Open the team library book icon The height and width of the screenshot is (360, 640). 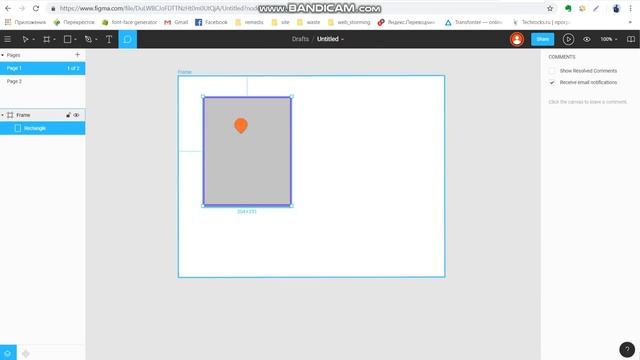point(631,39)
